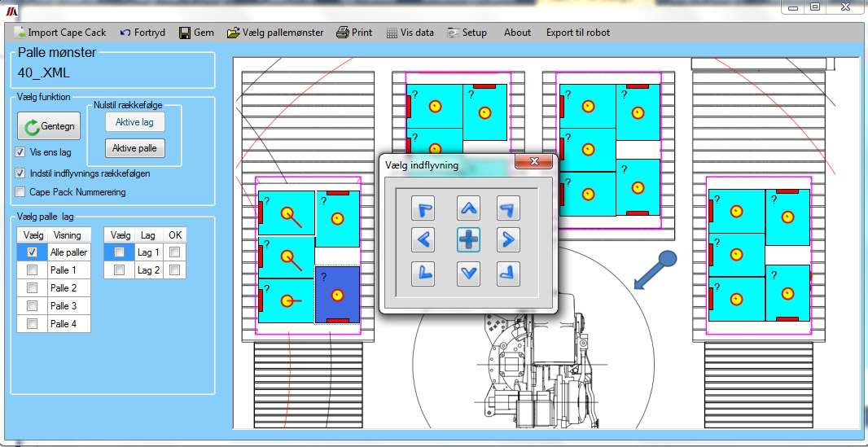868x447 pixels.
Task: Click the center plus approach icon
Action: coord(468,240)
